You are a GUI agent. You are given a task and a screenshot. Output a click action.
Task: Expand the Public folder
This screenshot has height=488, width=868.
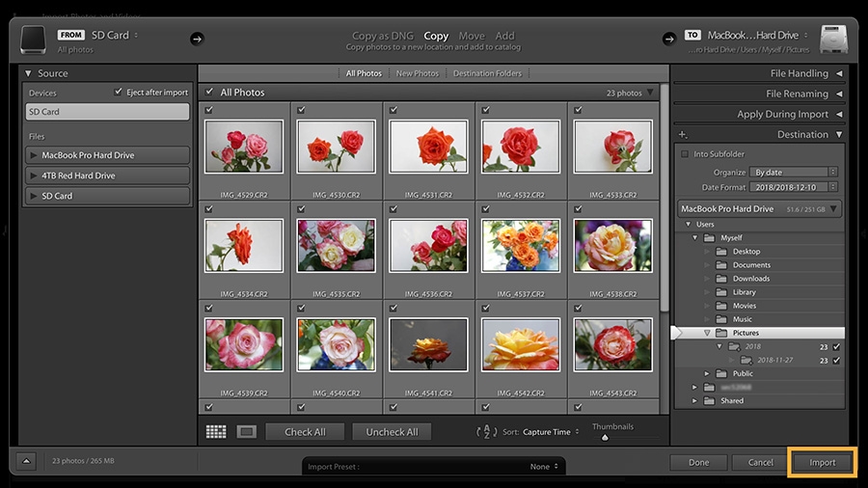click(x=707, y=373)
